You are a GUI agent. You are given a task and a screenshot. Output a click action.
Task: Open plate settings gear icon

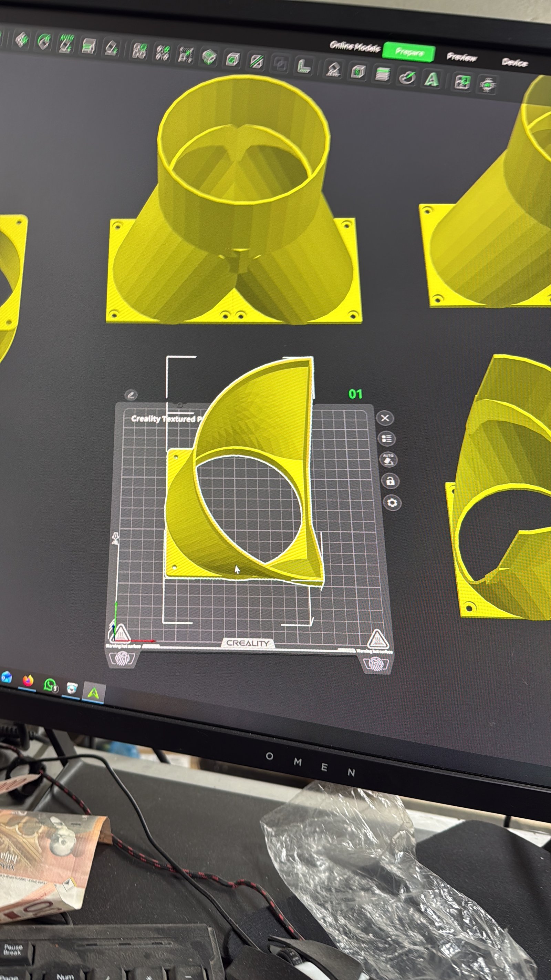(x=392, y=503)
